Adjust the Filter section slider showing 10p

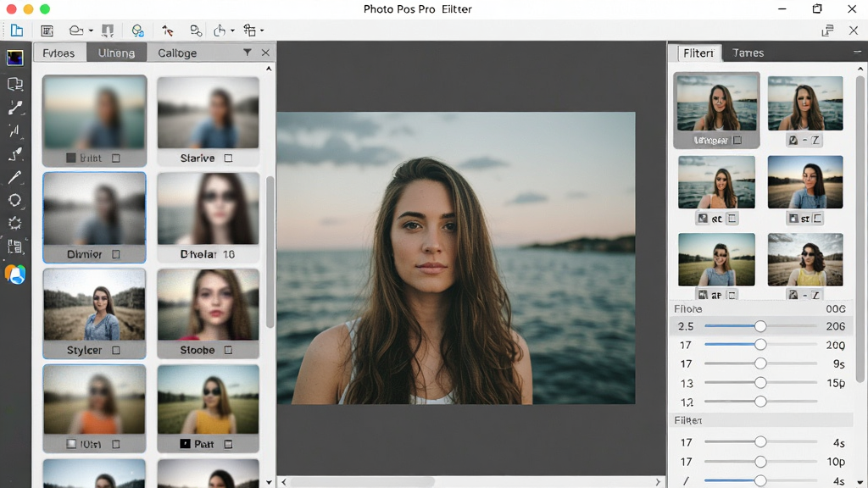tap(760, 462)
